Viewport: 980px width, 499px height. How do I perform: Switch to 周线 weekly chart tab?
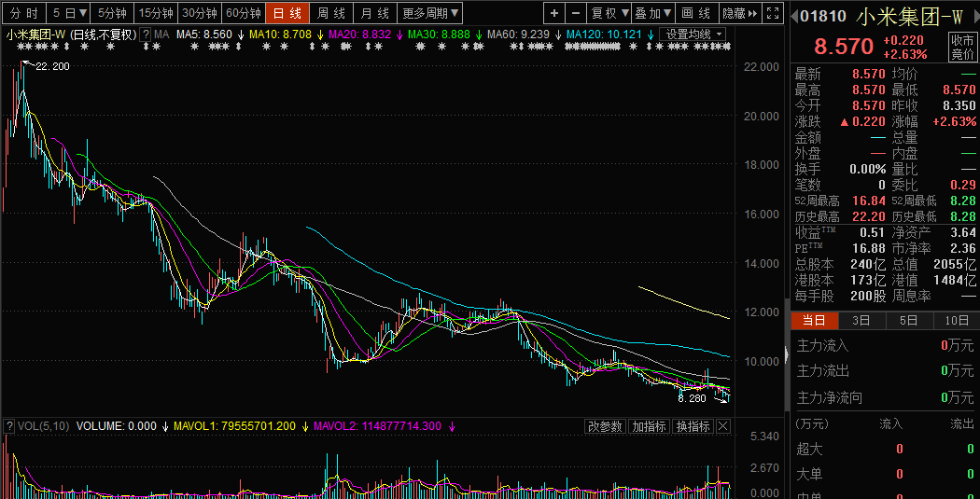[x=331, y=13]
